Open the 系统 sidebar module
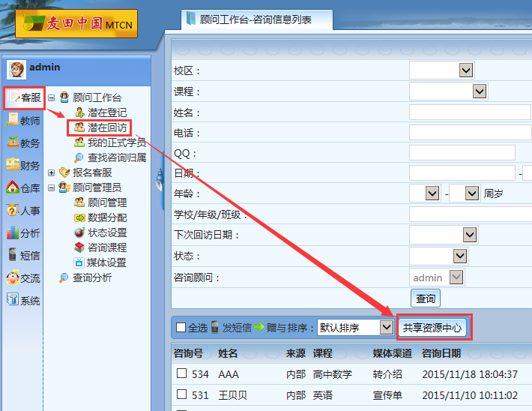 click(x=23, y=300)
